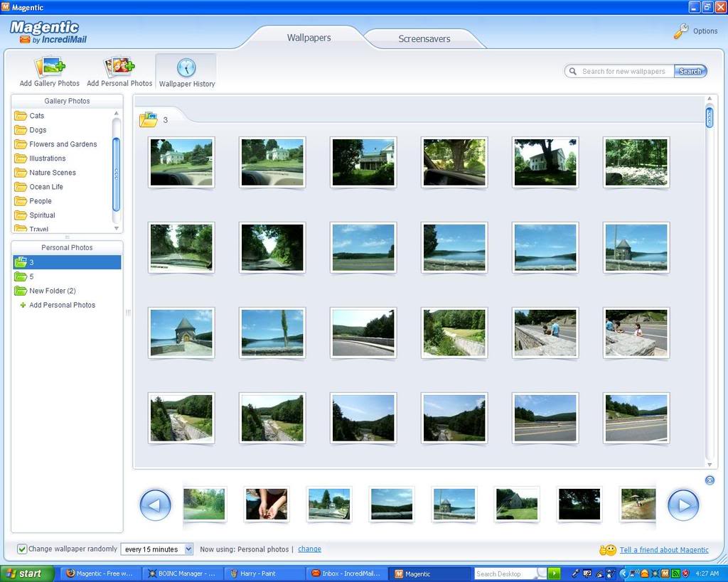Go to next thumbnails with right arrow

(683, 505)
